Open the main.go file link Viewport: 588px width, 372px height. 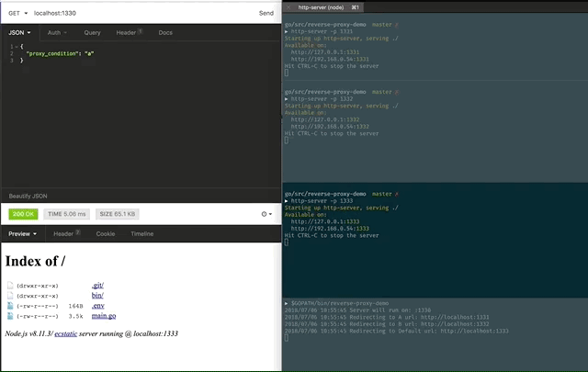point(104,316)
